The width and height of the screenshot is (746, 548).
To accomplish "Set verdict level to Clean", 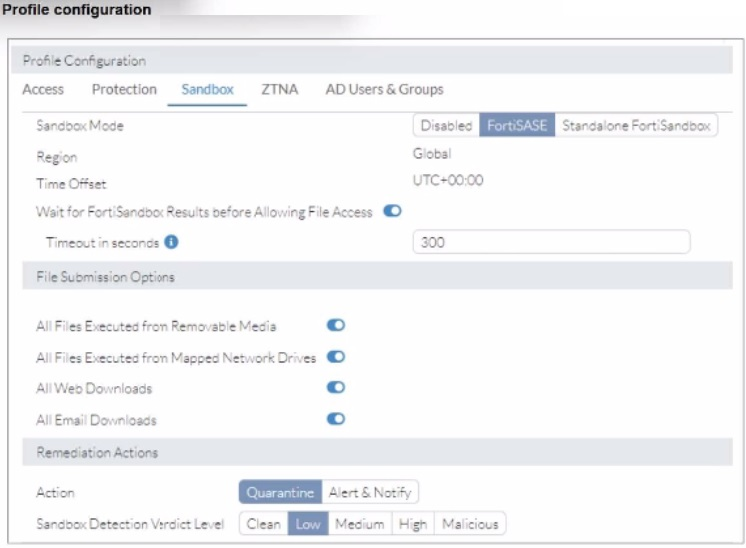I will (x=264, y=523).
